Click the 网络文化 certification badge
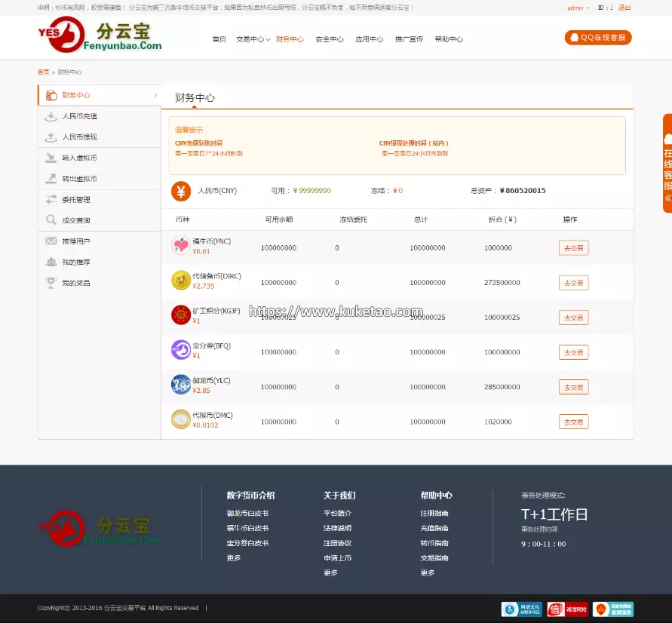 [522, 609]
